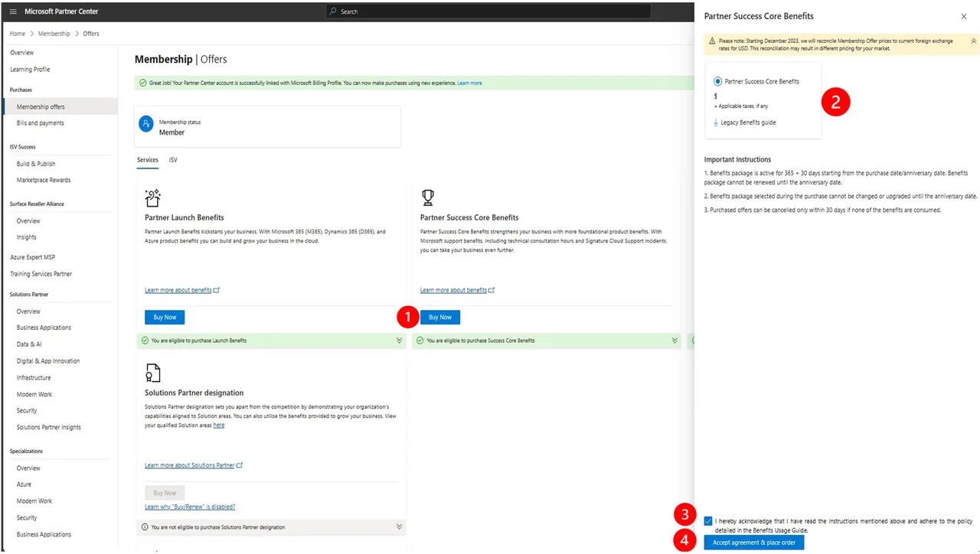980x554 pixels.
Task: Click the green checkmark on the success banner
Action: point(142,82)
